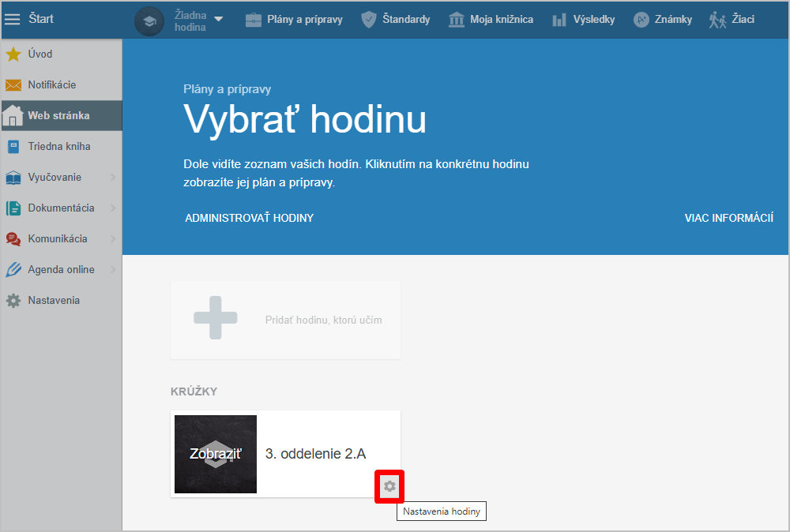Viewport: 790px width, 532px height.
Task: Click the Štart label in the top bar
Action: (x=41, y=19)
